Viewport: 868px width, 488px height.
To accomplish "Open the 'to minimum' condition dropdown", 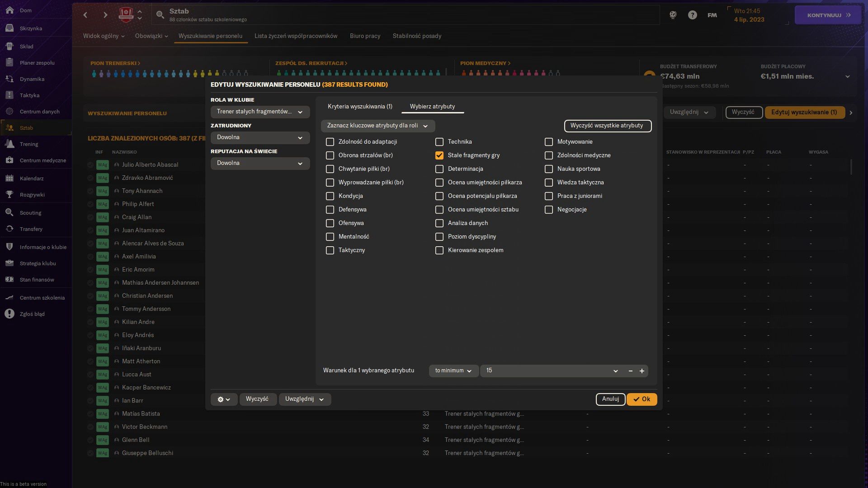I will pyautogui.click(x=453, y=371).
